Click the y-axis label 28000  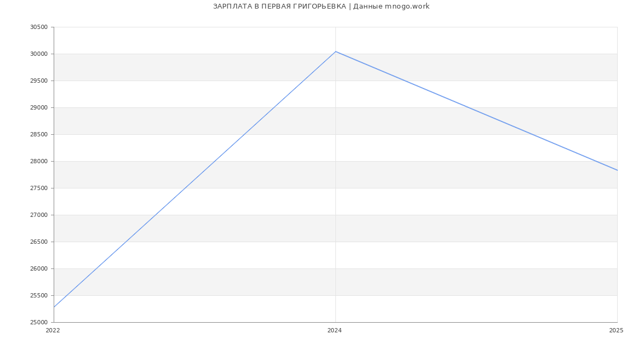[39, 162]
